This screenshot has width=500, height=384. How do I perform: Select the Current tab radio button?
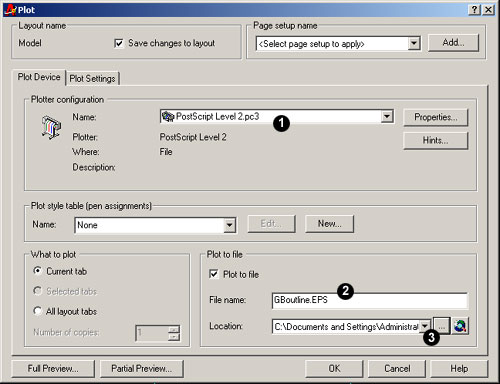pyautogui.click(x=38, y=271)
